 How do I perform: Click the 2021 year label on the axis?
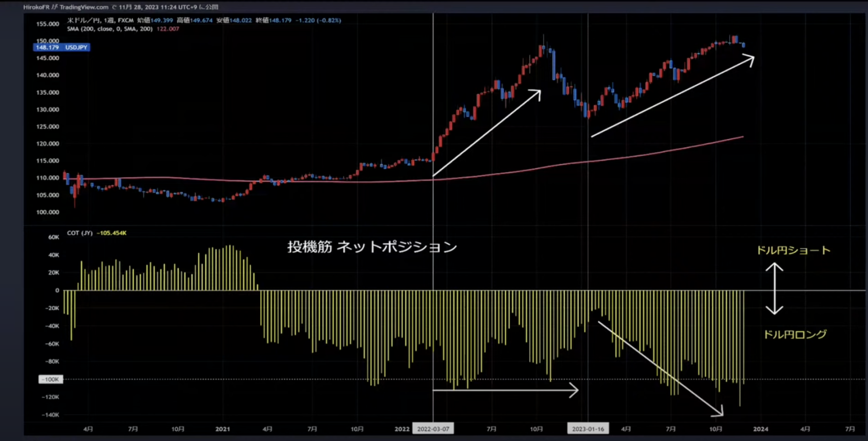[x=223, y=428]
